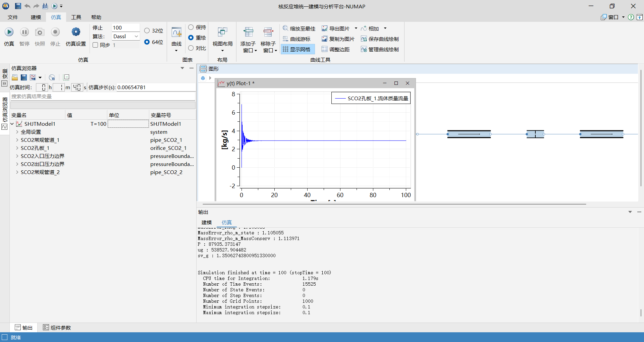Select the 32位 radio button
The width and height of the screenshot is (644, 342).
[147, 31]
